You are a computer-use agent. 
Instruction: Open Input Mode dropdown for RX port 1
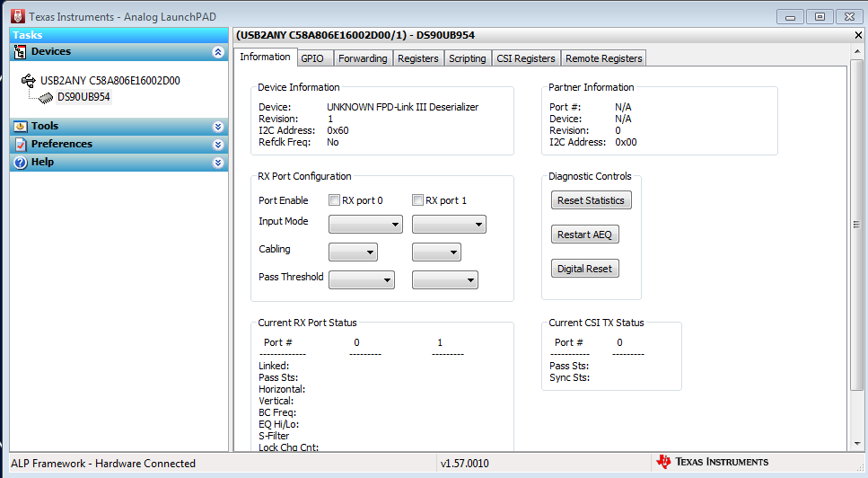tap(449, 225)
